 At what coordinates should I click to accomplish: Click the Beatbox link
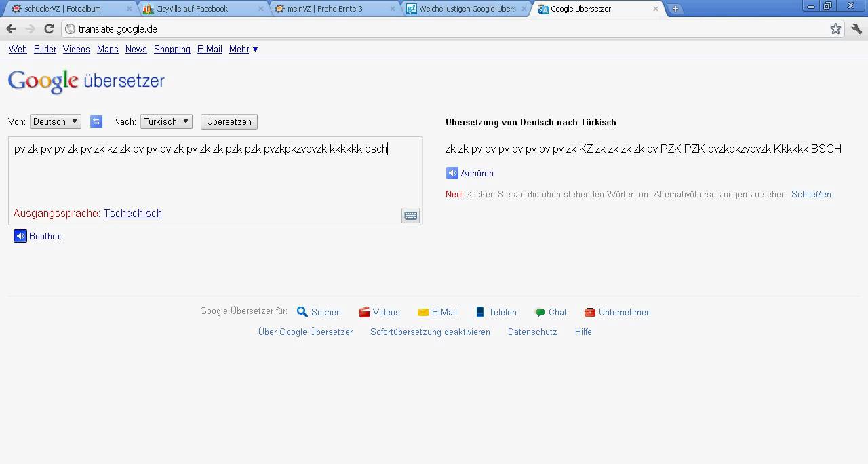coord(45,236)
